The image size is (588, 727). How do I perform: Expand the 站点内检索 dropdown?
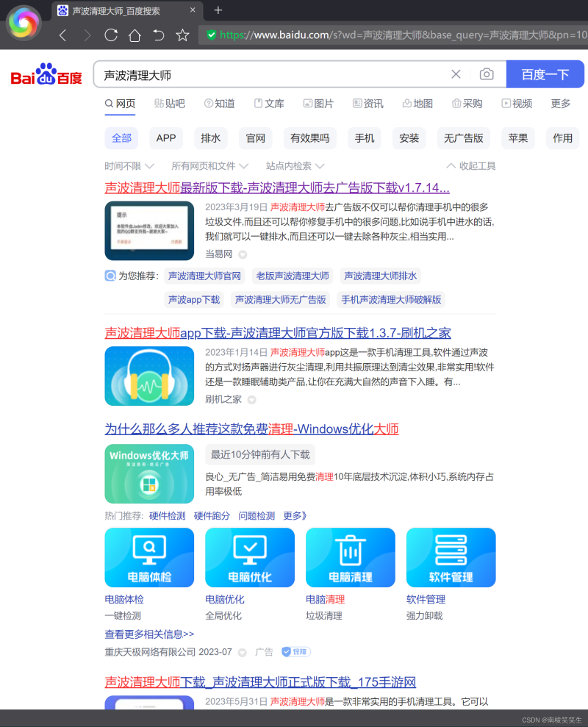[x=295, y=166]
